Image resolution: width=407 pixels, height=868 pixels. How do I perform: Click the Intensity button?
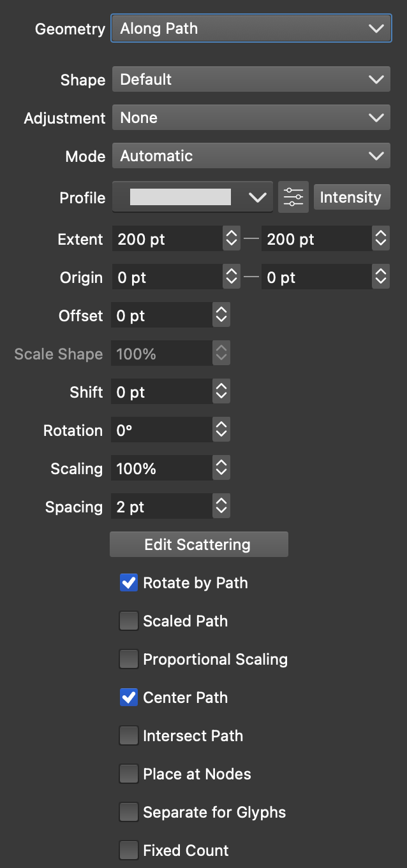pyautogui.click(x=351, y=197)
